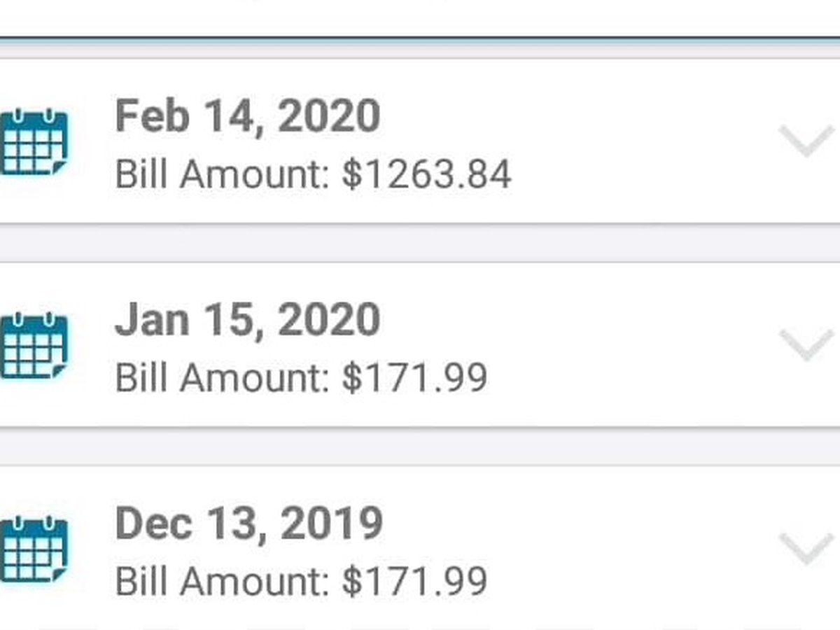
Task: Select the Feb 14, 2020 date heading
Action: point(248,115)
